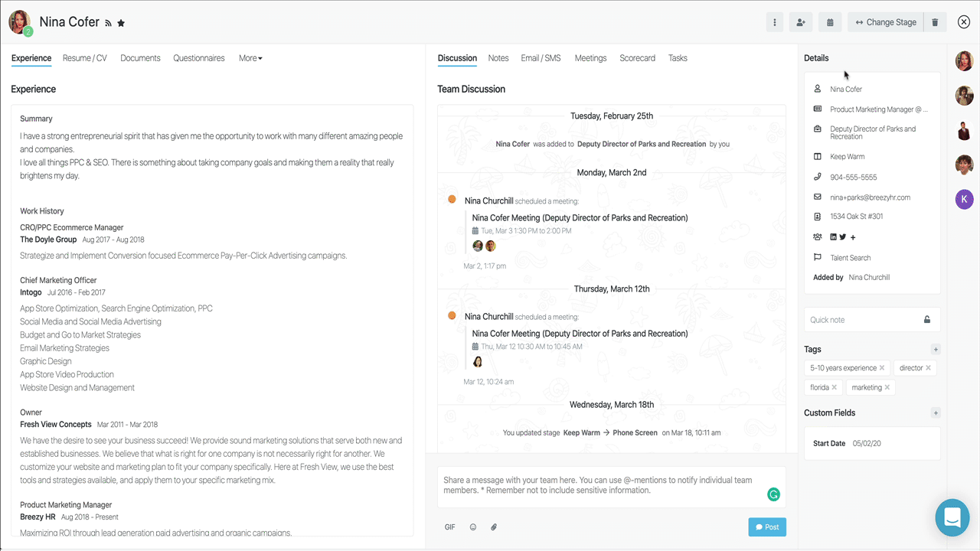Image resolution: width=980 pixels, height=551 pixels.
Task: Open the three-dot more options menu
Action: click(x=775, y=22)
